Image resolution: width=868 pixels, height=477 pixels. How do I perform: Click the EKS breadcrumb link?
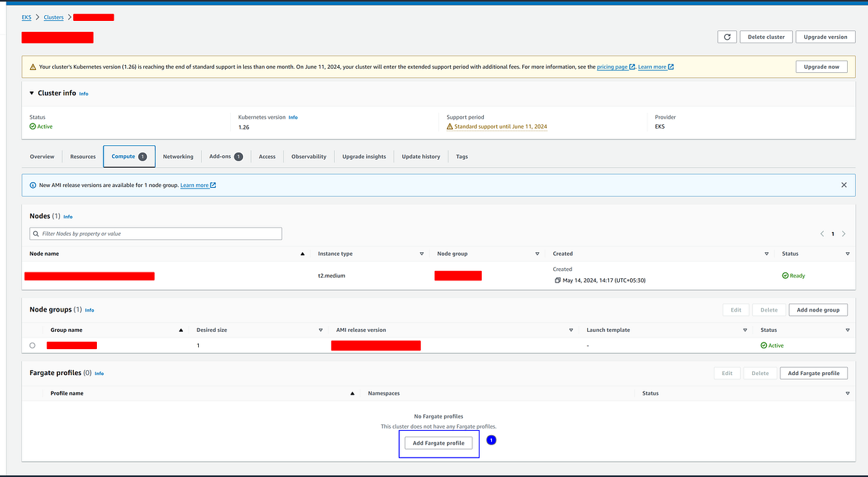(27, 17)
